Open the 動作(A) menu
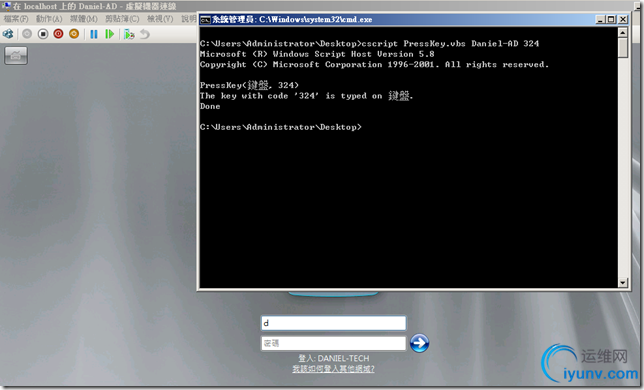This screenshot has height=390, width=644. pyautogui.click(x=49, y=19)
